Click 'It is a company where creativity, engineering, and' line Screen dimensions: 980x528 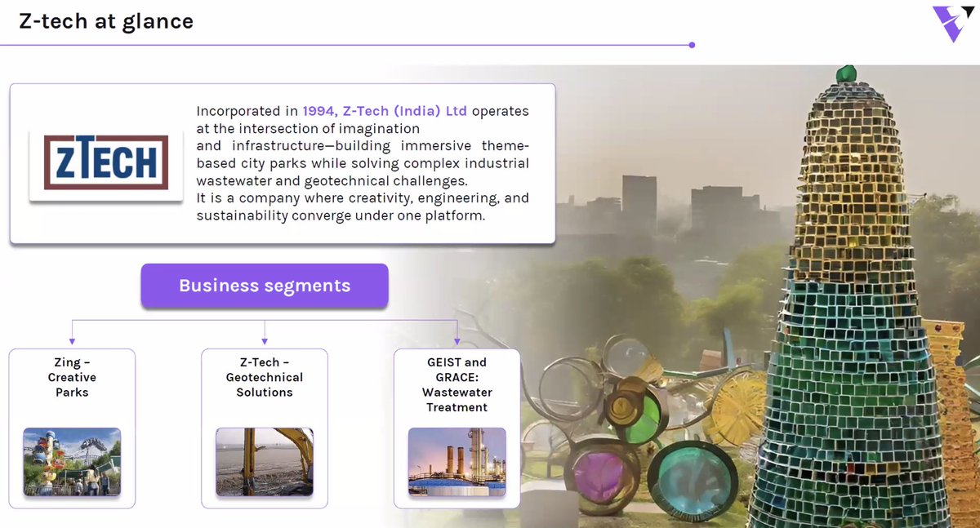point(363,198)
